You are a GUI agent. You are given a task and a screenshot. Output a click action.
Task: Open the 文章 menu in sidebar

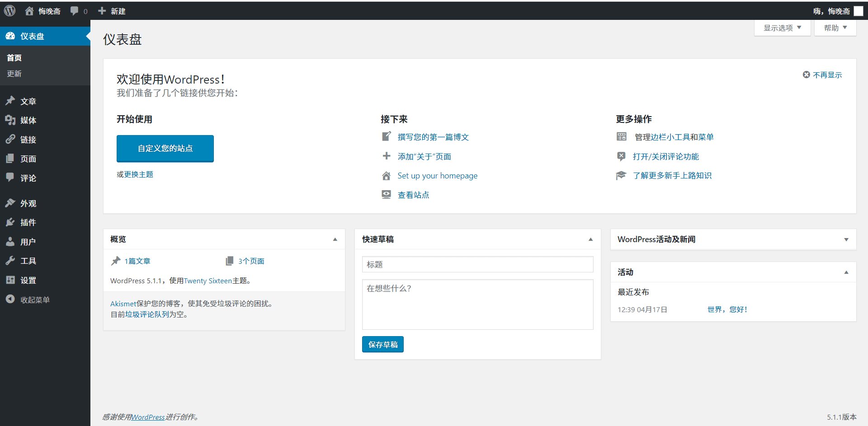pos(45,101)
